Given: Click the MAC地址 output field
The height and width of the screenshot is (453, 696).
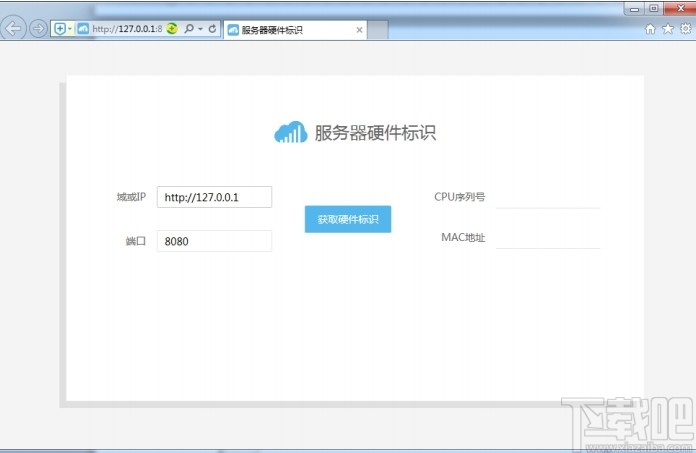Looking at the screenshot, I should click(x=548, y=238).
